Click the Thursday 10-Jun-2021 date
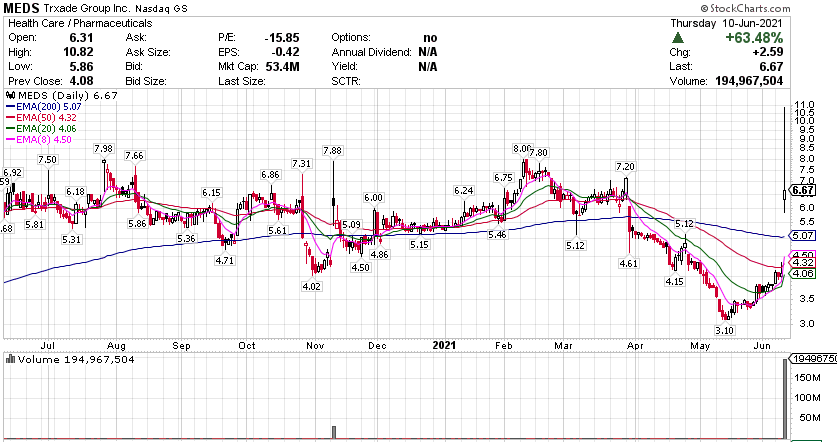Image resolution: width=840 pixels, height=442 pixels. (726, 23)
